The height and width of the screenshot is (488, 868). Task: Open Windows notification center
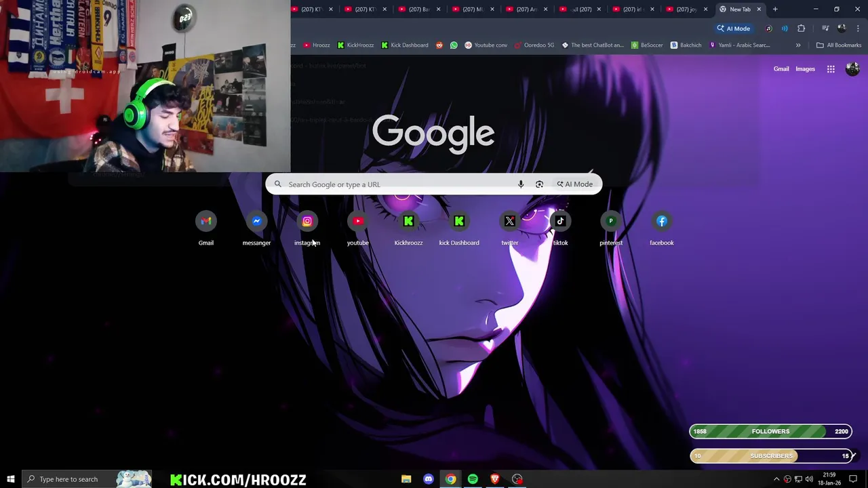(853, 479)
